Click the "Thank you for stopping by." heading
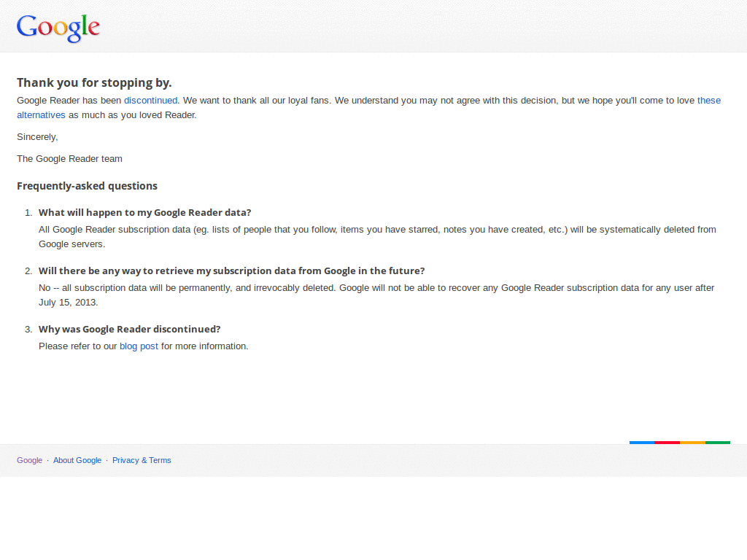This screenshot has height=560, width=747. [94, 83]
